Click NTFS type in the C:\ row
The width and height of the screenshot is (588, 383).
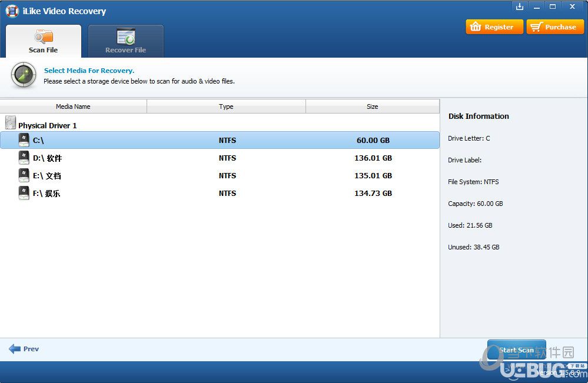(227, 141)
